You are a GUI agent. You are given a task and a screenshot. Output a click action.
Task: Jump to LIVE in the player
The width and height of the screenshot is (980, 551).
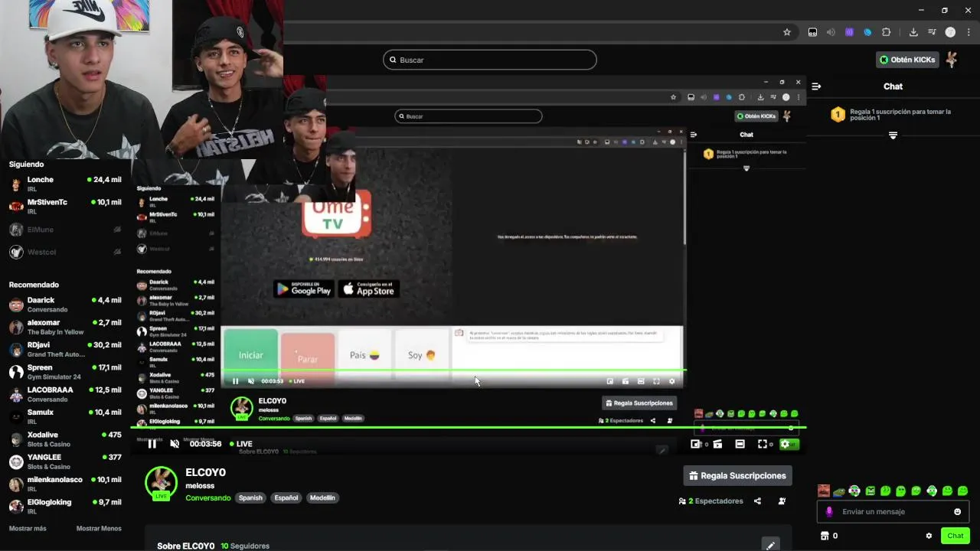[241, 444]
